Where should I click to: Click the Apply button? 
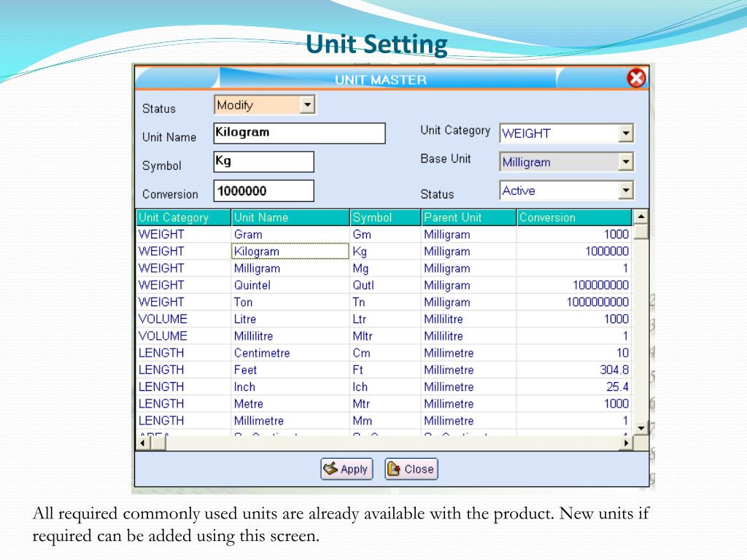tap(347, 469)
